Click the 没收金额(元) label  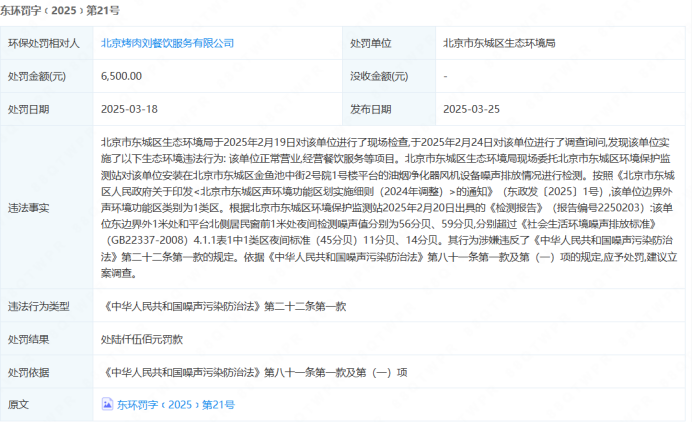pos(379,76)
